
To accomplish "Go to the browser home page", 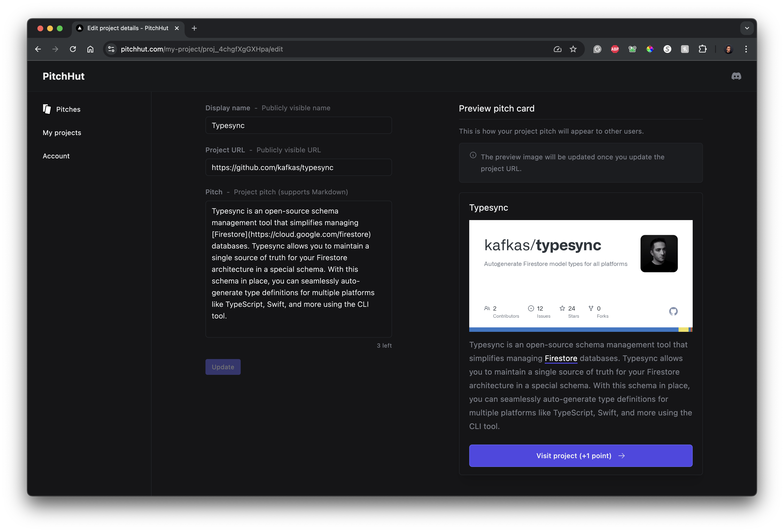I will pyautogui.click(x=90, y=49).
